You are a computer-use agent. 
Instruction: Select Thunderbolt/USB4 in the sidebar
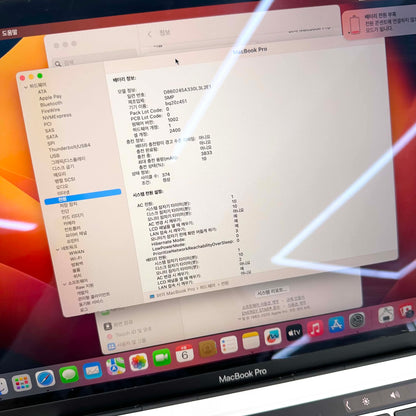point(69,147)
